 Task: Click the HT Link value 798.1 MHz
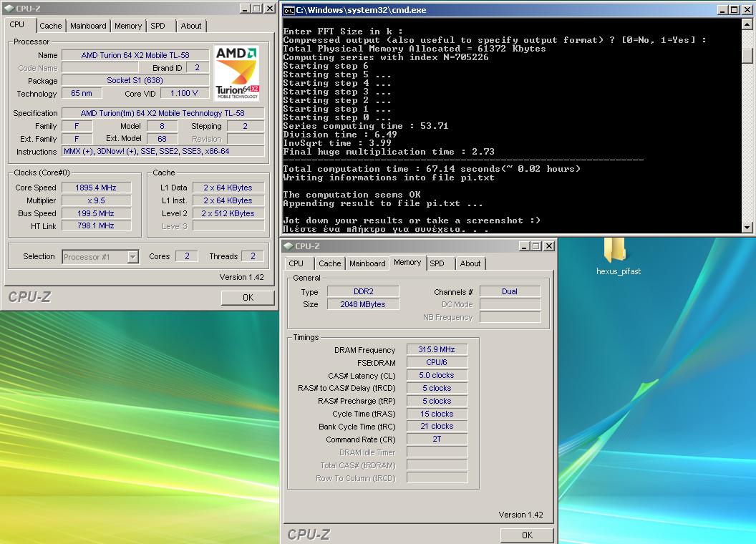(x=96, y=225)
